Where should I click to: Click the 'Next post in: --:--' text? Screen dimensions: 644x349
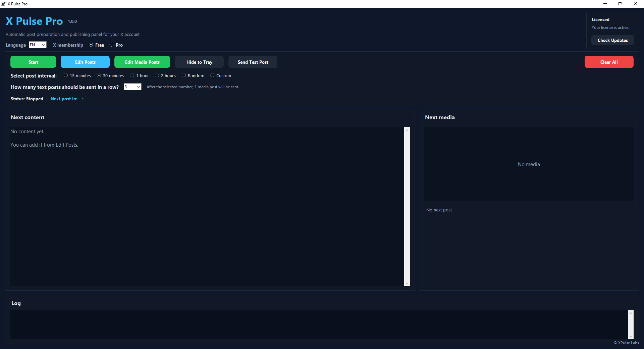(68, 99)
